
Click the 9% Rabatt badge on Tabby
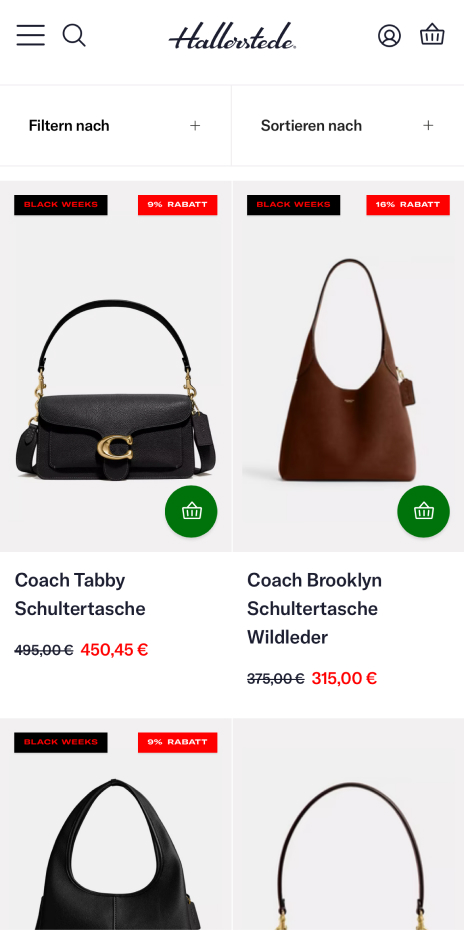click(177, 205)
